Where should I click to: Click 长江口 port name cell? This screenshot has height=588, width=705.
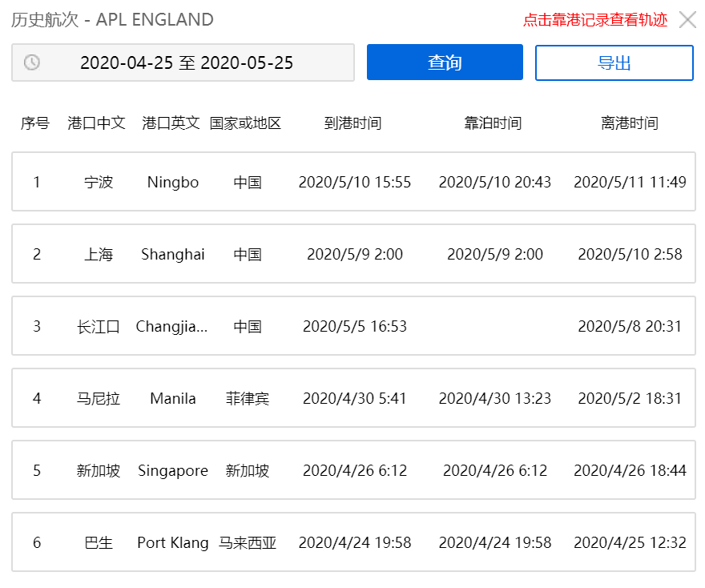click(99, 326)
